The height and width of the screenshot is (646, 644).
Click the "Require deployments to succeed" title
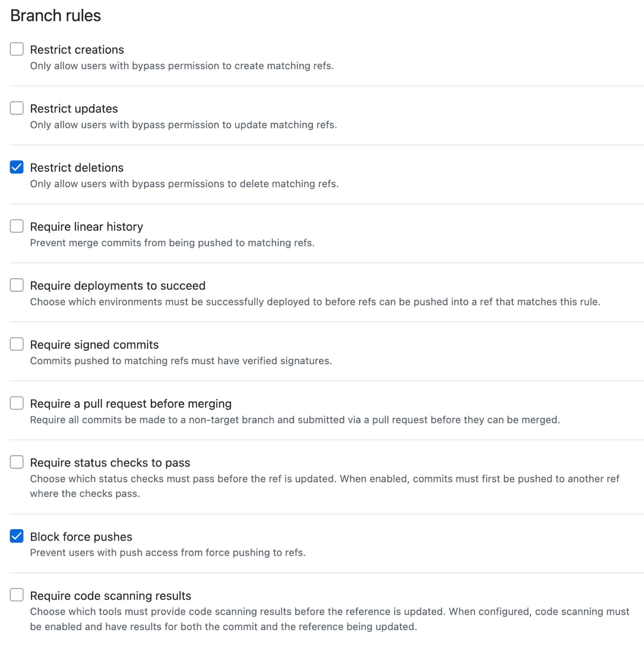coord(118,286)
